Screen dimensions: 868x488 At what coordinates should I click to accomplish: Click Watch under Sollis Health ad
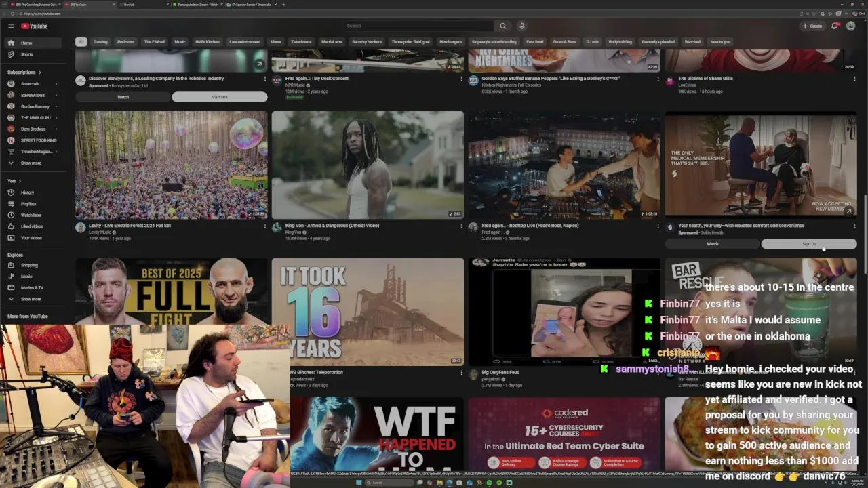point(713,244)
